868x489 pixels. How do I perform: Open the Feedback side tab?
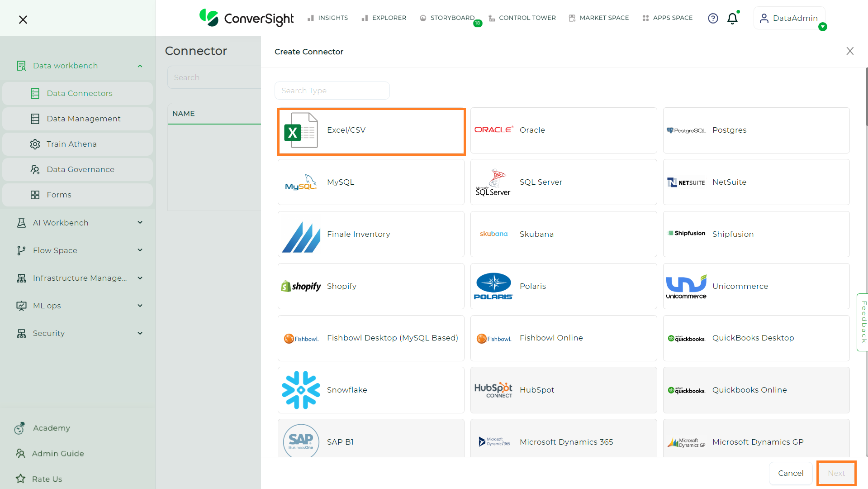(863, 322)
